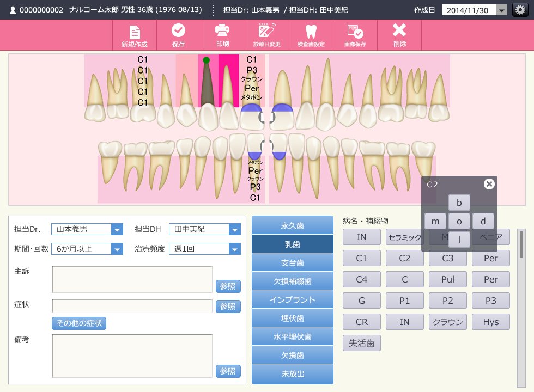Open the settings gear icon
The width and height of the screenshot is (534, 392).
(520, 10)
